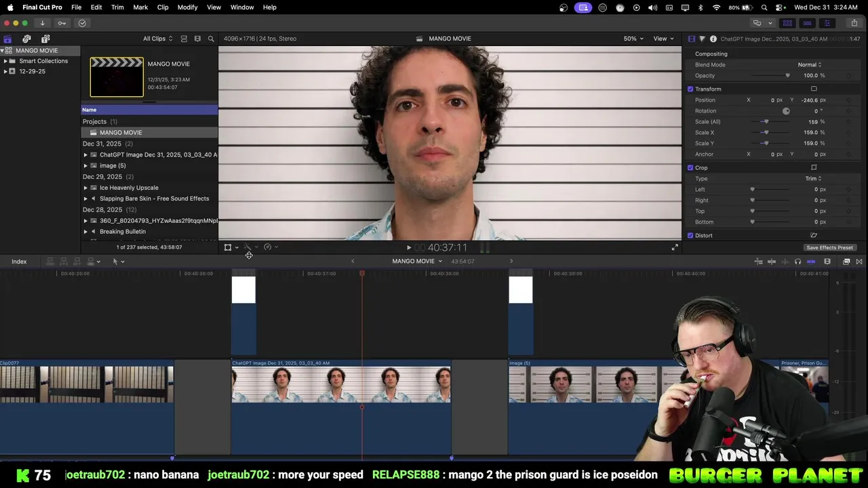
Task: Open the Keyword Editor key icon
Action: (x=62, y=23)
